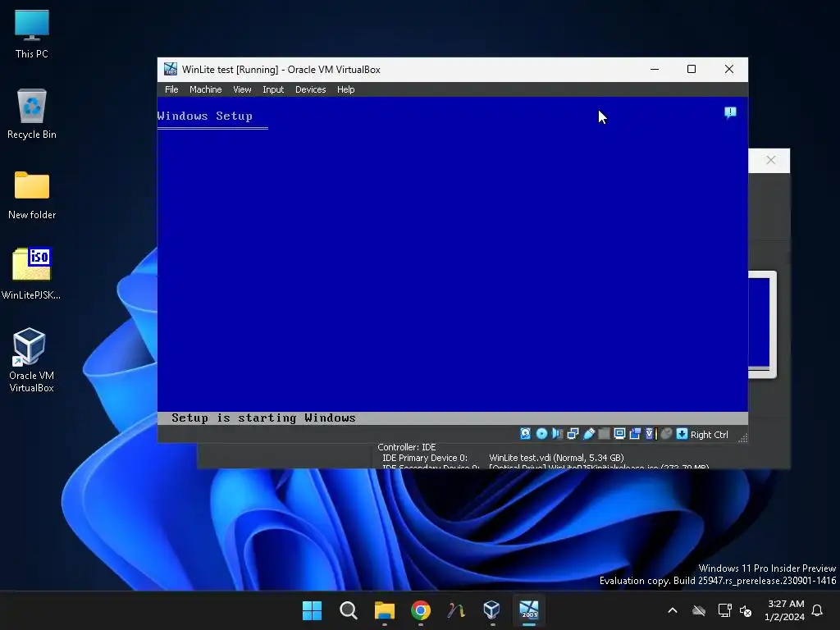Viewport: 840px width, 630px height.
Task: Click the 'Windows Setup' heading in the VM
Action: point(204,116)
